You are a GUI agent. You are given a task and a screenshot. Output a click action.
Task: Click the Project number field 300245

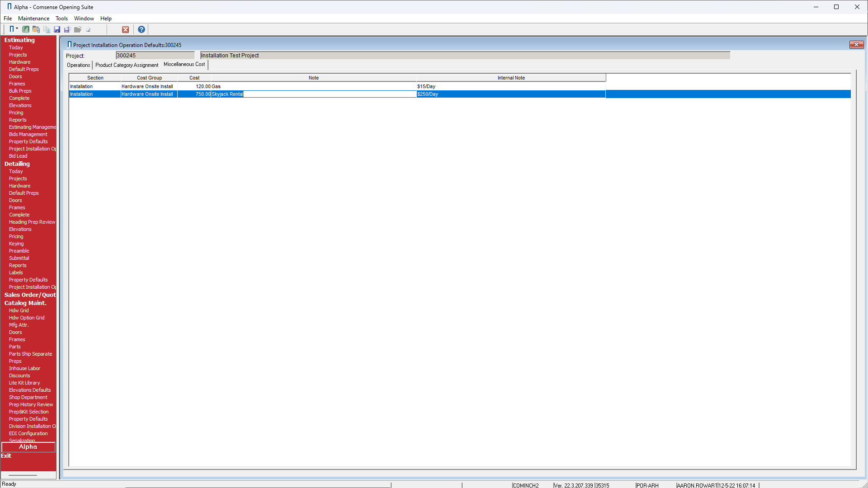point(155,56)
